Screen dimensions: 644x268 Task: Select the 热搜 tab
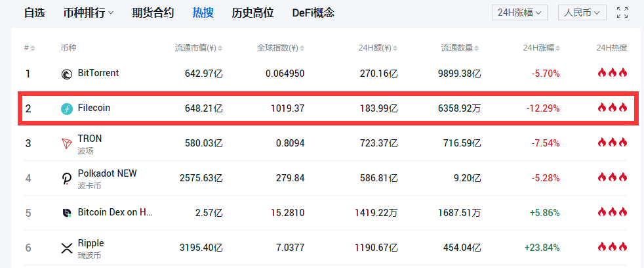click(203, 12)
